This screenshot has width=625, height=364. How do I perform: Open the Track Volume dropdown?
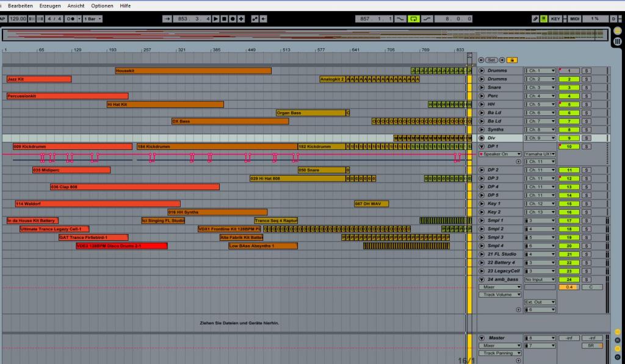coord(500,294)
